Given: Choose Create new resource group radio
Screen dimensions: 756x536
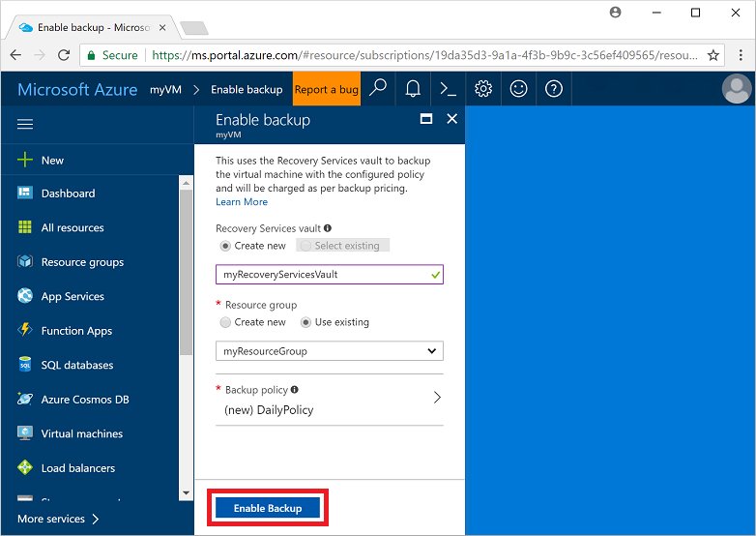Looking at the screenshot, I should click(225, 322).
